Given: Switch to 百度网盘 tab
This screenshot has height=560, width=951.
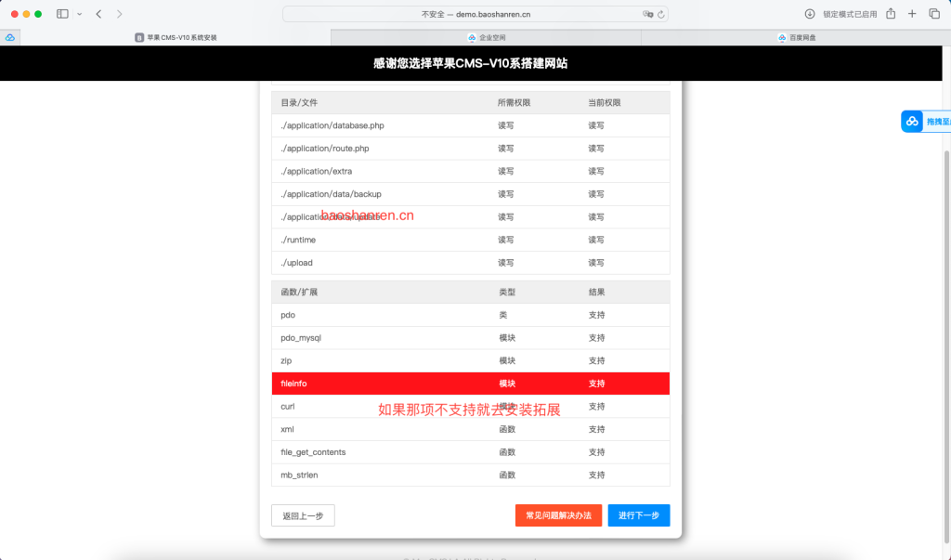Looking at the screenshot, I should point(796,37).
